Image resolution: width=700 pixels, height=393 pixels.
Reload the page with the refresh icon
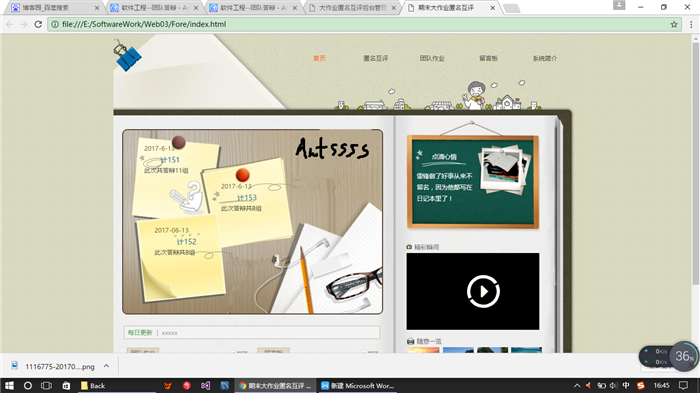point(38,24)
